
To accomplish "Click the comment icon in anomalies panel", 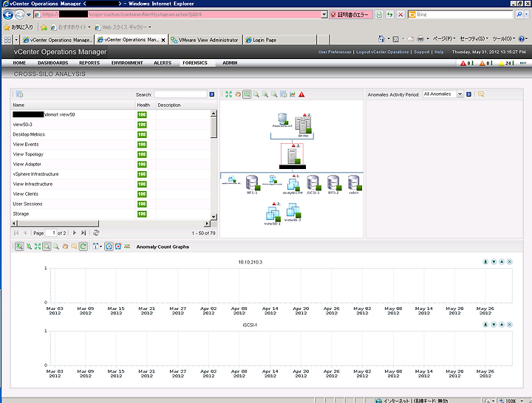I will click(x=481, y=94).
